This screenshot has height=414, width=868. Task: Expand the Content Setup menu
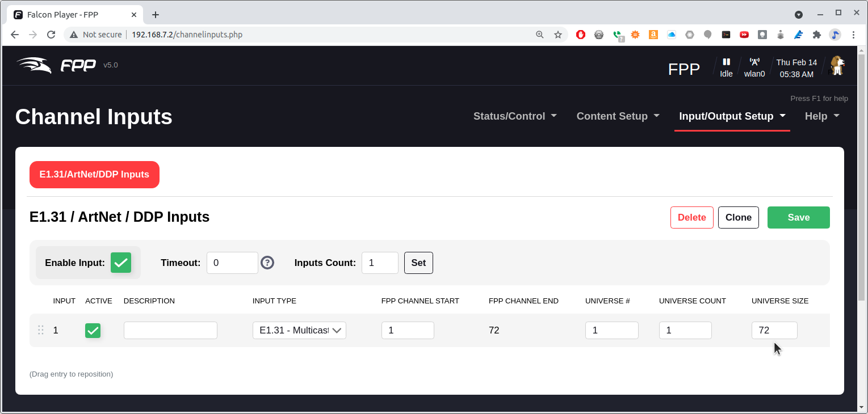[618, 116]
